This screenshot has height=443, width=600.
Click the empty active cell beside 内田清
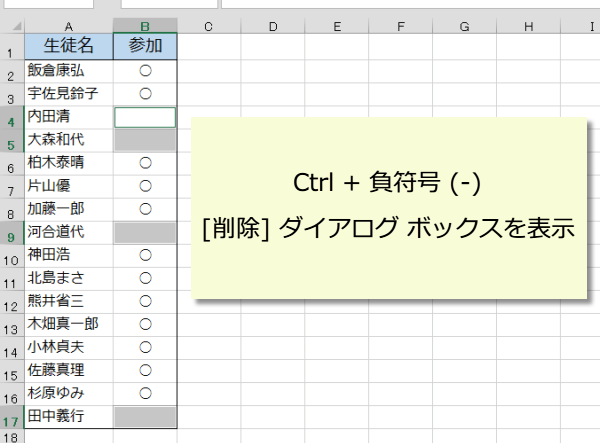coord(145,117)
